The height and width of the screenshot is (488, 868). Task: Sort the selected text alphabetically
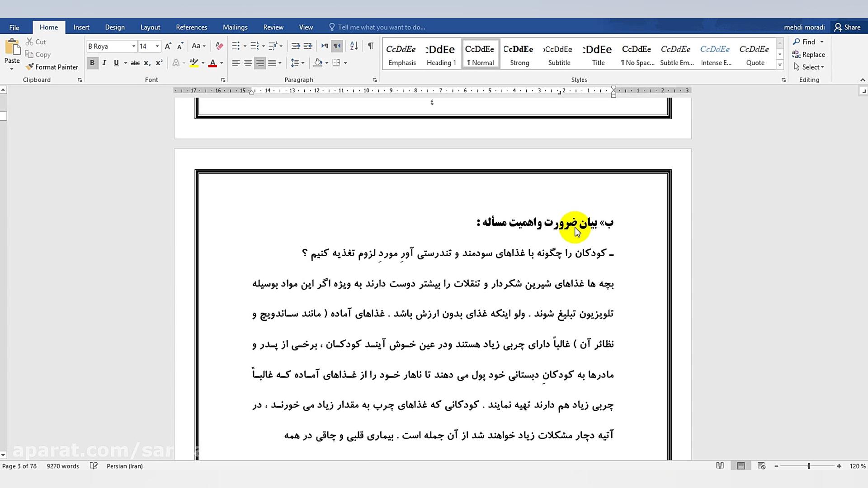354,46
